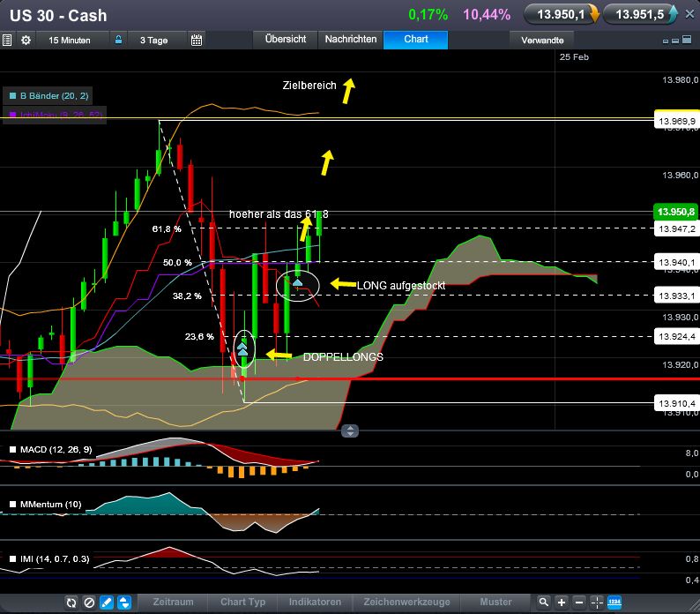Zoom in with the plus icon
700x614 pixels.
[x=562, y=603]
